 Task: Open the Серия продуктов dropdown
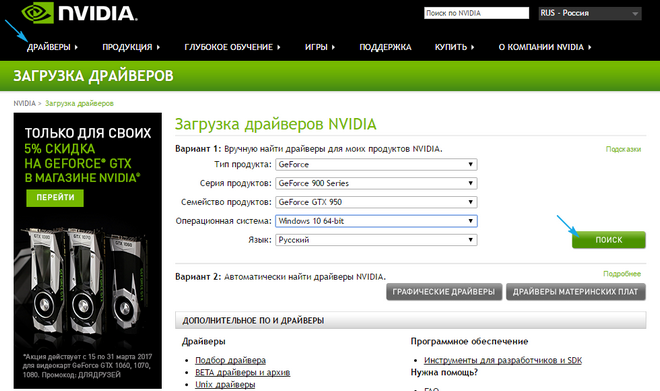[376, 183]
